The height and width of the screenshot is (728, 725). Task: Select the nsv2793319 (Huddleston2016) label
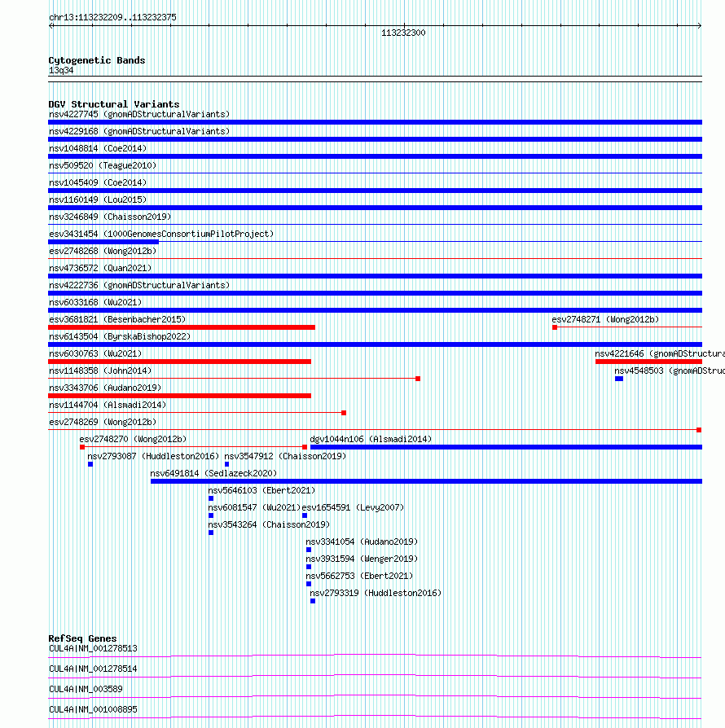pyautogui.click(x=376, y=594)
